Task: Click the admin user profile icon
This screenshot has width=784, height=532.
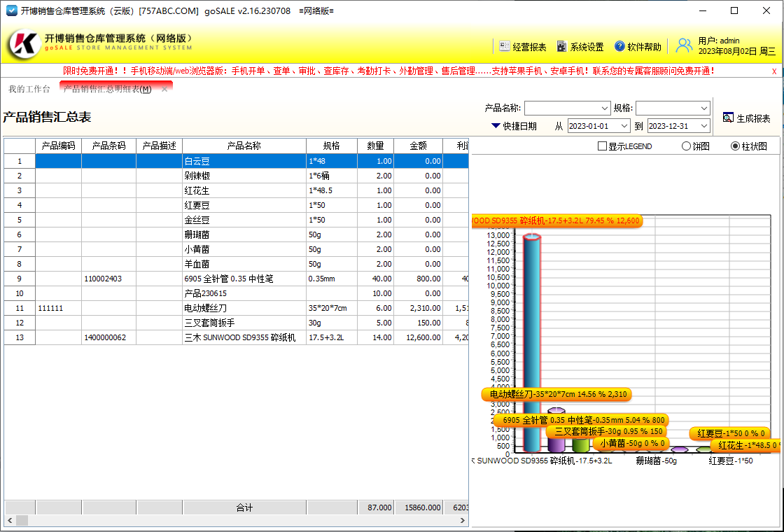Action: tap(683, 46)
